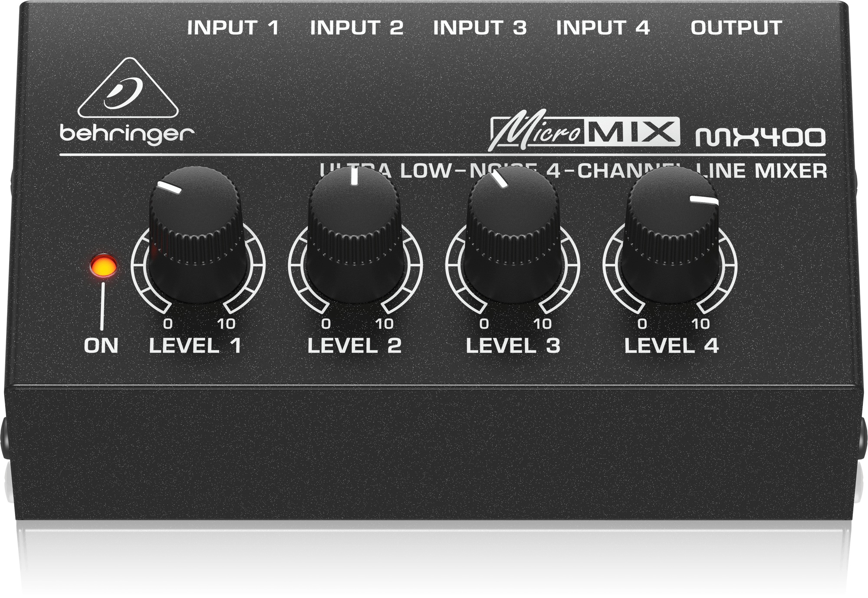
Task: Click the 10 mark under Level 1 knob
Action: point(226,323)
